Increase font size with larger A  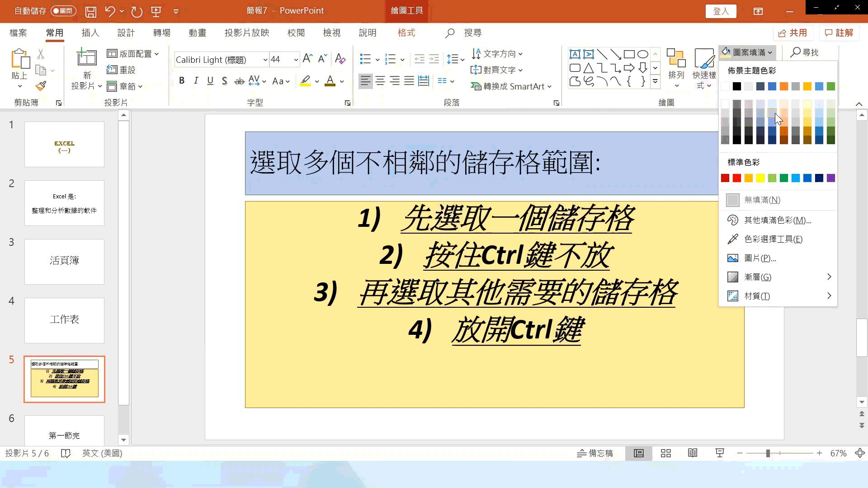pos(307,59)
